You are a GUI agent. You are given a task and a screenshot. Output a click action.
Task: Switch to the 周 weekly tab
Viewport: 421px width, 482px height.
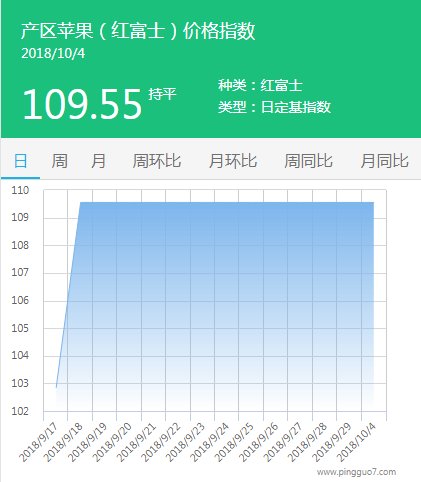point(59,161)
